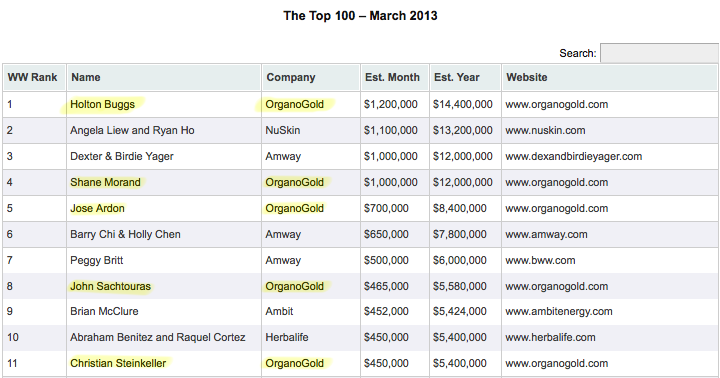This screenshot has width=720, height=378.
Task: Sort table by WW Rank header
Action: (x=34, y=77)
